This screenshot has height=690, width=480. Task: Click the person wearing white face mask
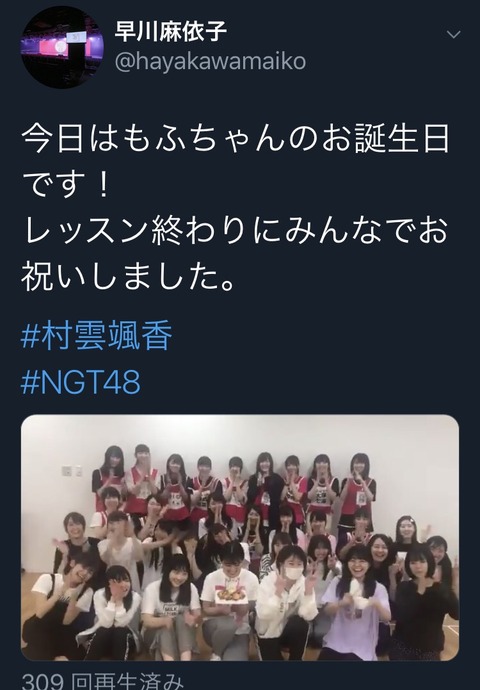coord(287,598)
